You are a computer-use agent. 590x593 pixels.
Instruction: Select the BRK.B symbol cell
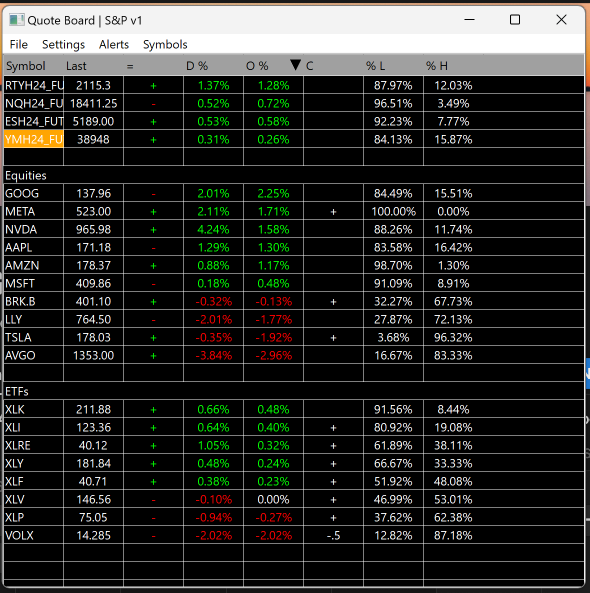pos(34,301)
